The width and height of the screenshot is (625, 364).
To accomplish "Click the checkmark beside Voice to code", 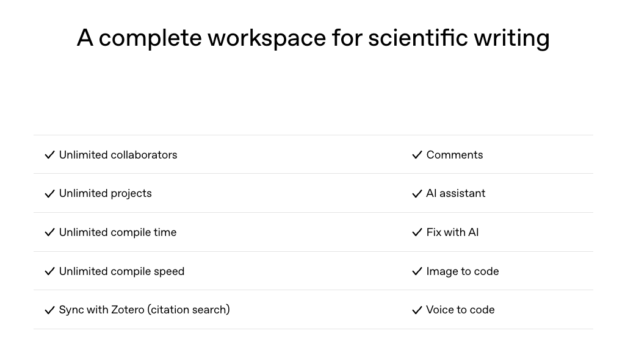I will click(x=417, y=310).
